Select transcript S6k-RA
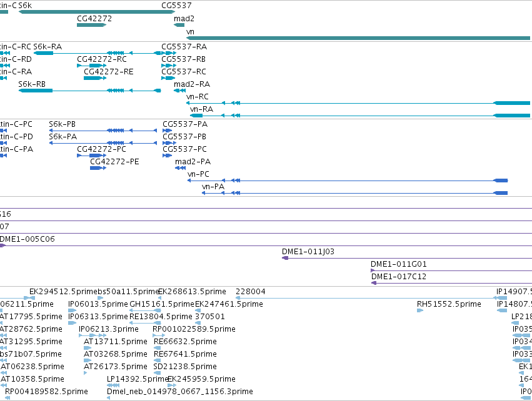 [x=97, y=53]
